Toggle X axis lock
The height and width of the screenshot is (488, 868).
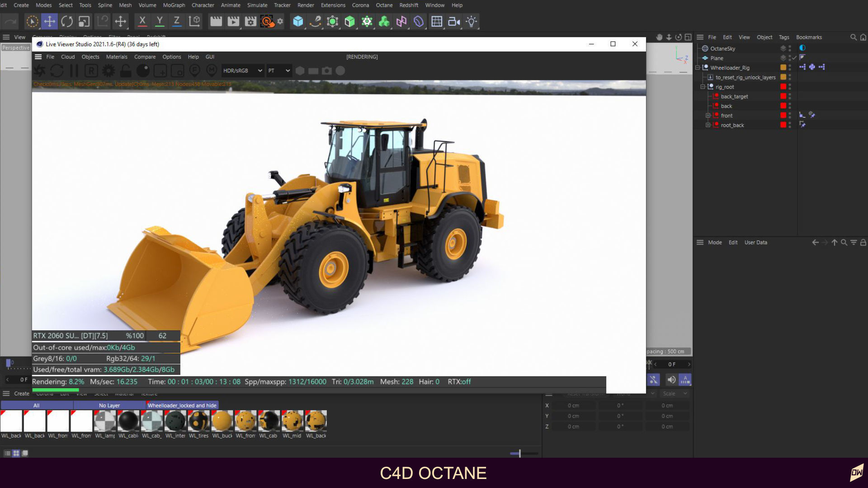tap(142, 21)
